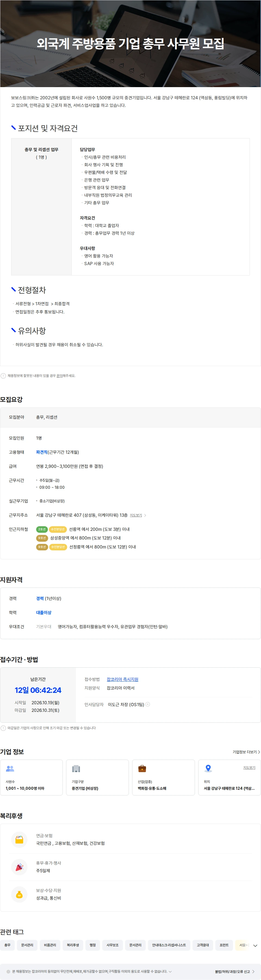Click the location map pin icon
The image size is (261, 980).
208,768
